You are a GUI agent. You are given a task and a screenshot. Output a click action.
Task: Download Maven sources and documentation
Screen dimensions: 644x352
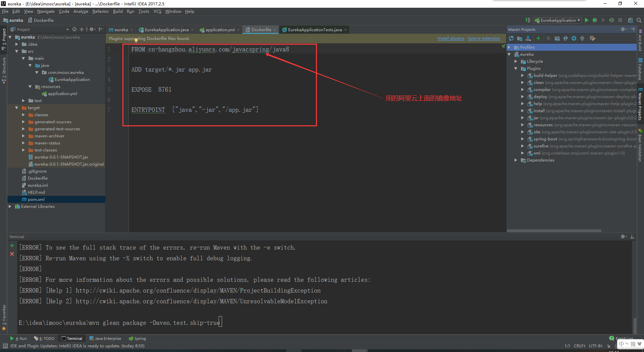point(528,38)
